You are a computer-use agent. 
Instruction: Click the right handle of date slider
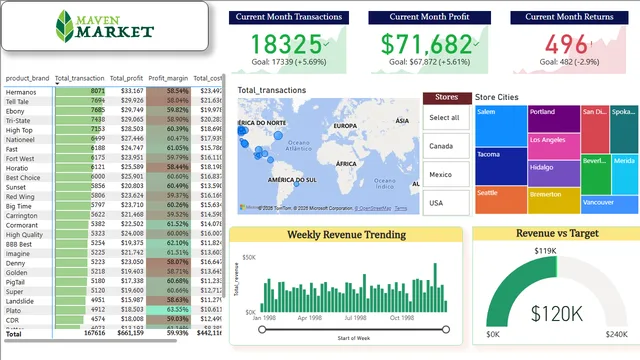point(446,329)
